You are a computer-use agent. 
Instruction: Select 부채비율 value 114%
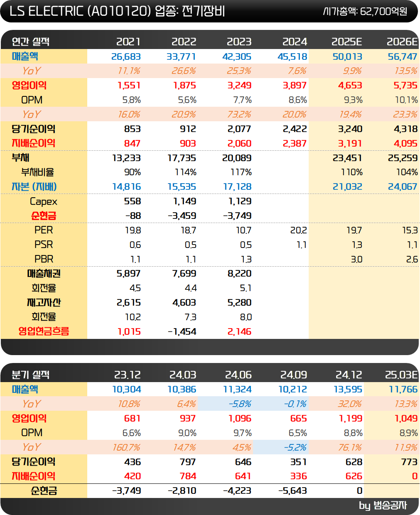tap(186, 172)
